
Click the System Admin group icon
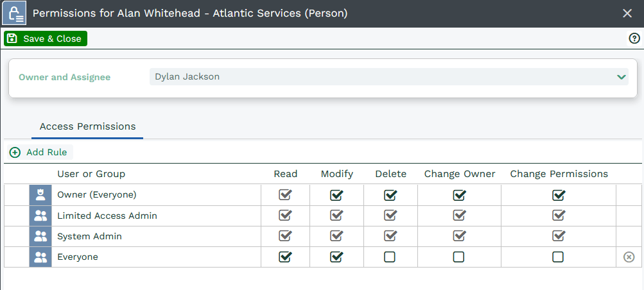point(40,237)
